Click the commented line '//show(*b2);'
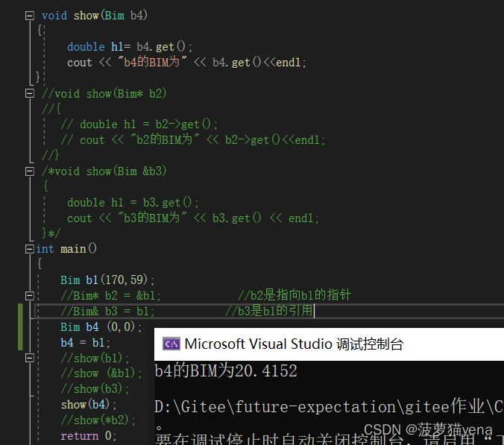Viewport: 504px width, 445px height. point(98,420)
